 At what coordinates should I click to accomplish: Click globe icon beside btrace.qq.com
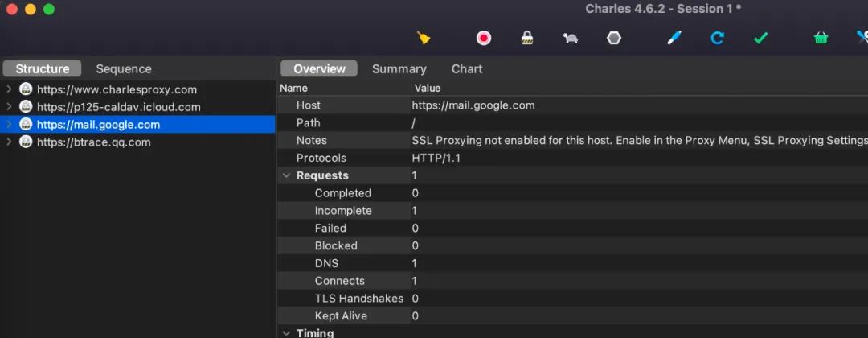click(26, 142)
